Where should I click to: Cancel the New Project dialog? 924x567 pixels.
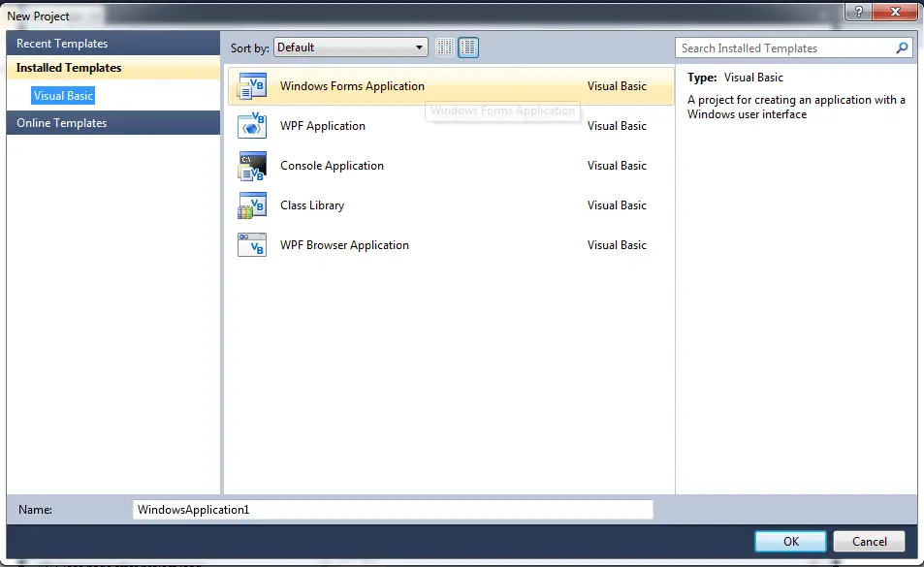(x=869, y=542)
